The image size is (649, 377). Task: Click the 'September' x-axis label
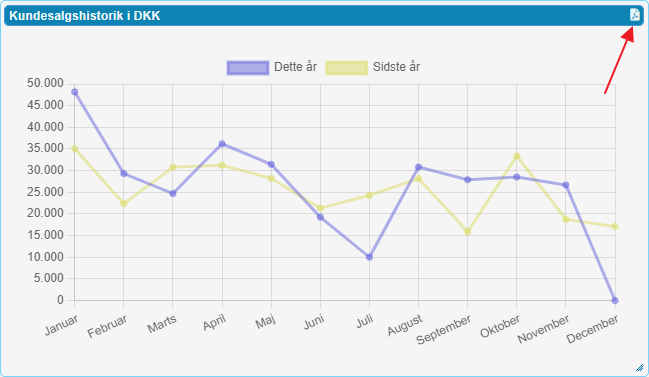pos(444,330)
